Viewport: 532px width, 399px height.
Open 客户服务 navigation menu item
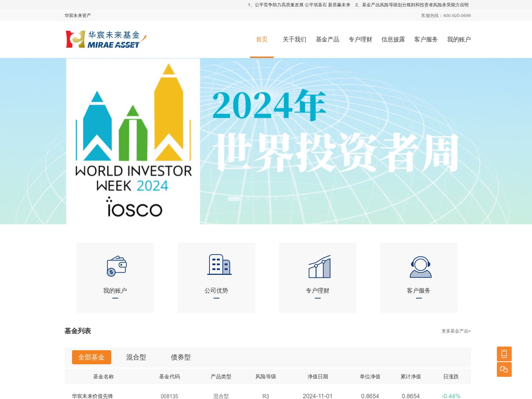click(426, 40)
